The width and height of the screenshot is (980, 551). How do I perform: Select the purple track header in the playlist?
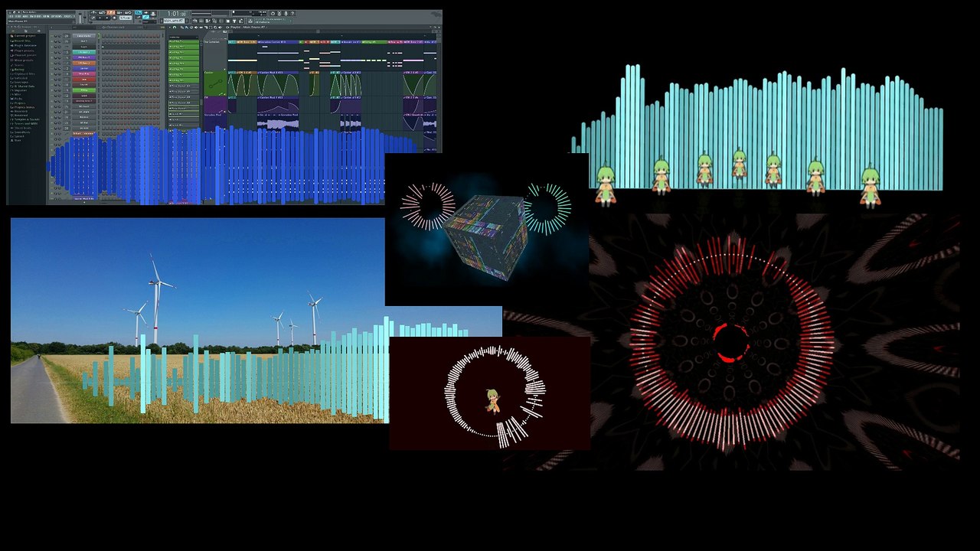[x=215, y=106]
